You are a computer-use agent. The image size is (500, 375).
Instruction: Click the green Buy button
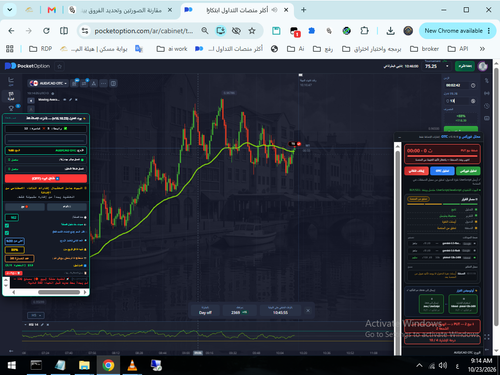(x=461, y=129)
